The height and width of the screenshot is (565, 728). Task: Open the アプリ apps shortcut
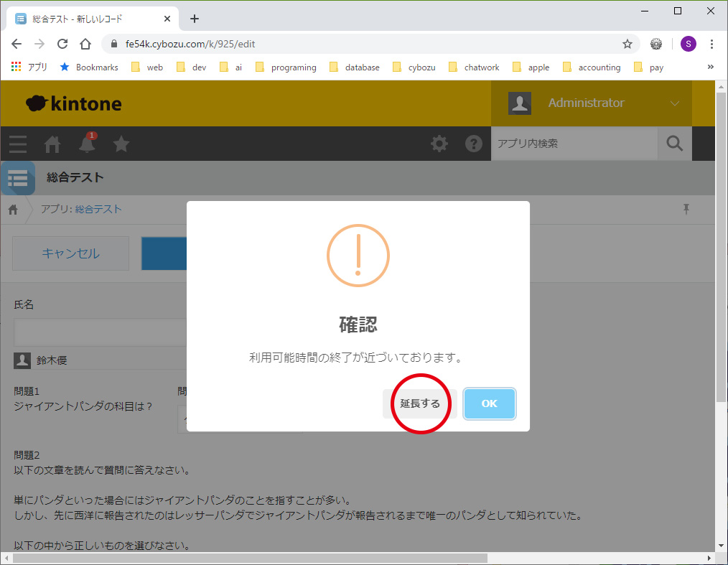pyautogui.click(x=29, y=67)
